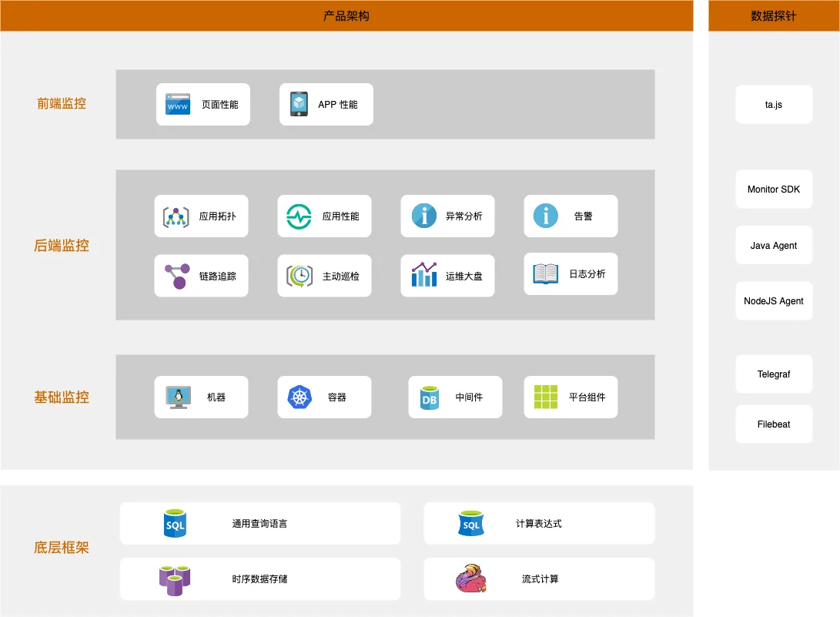Open the Telegraf probe box

(x=774, y=374)
